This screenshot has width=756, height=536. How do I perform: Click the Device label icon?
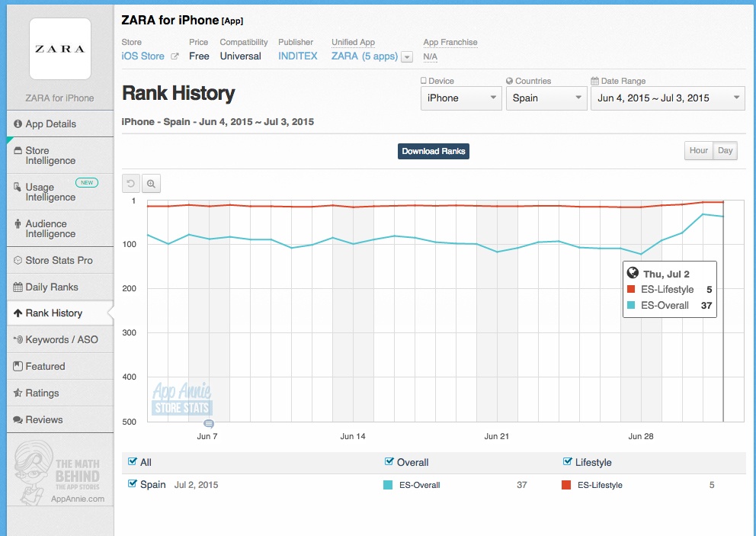(x=423, y=81)
